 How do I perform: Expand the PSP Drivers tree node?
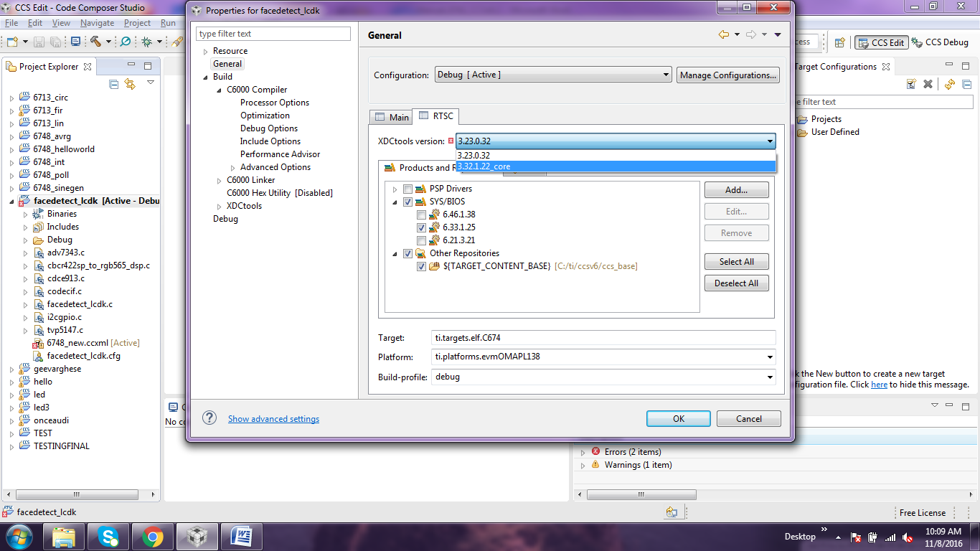point(395,189)
